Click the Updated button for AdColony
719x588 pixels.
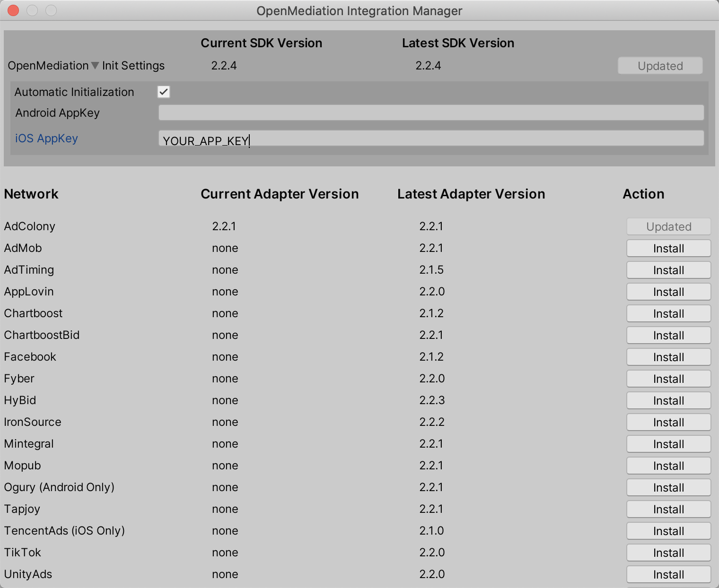668,226
